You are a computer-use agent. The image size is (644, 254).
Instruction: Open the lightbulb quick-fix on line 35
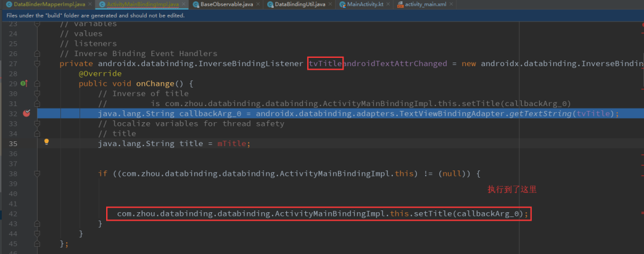(47, 142)
